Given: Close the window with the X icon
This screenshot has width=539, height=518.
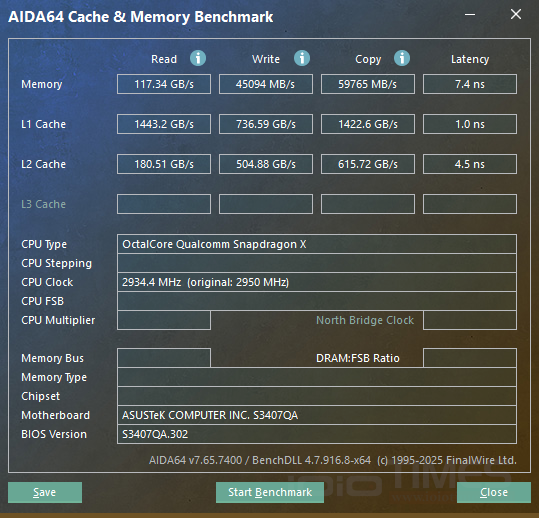Looking at the screenshot, I should tap(516, 14).
